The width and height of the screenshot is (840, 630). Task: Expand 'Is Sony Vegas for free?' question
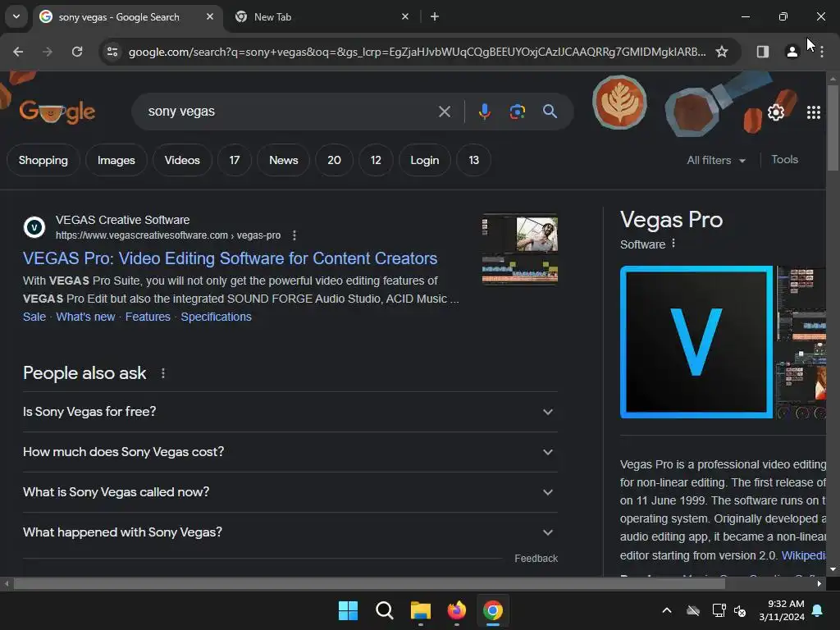(x=290, y=412)
